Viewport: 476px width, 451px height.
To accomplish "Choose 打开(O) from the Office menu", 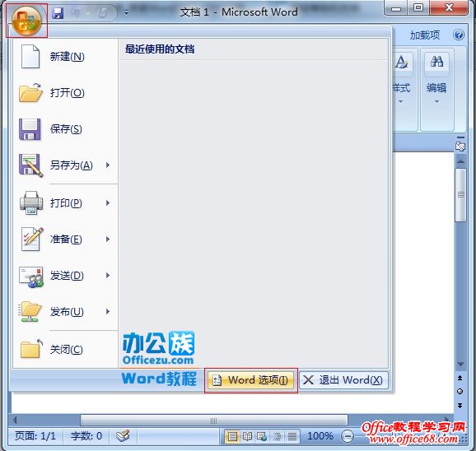I will (65, 93).
